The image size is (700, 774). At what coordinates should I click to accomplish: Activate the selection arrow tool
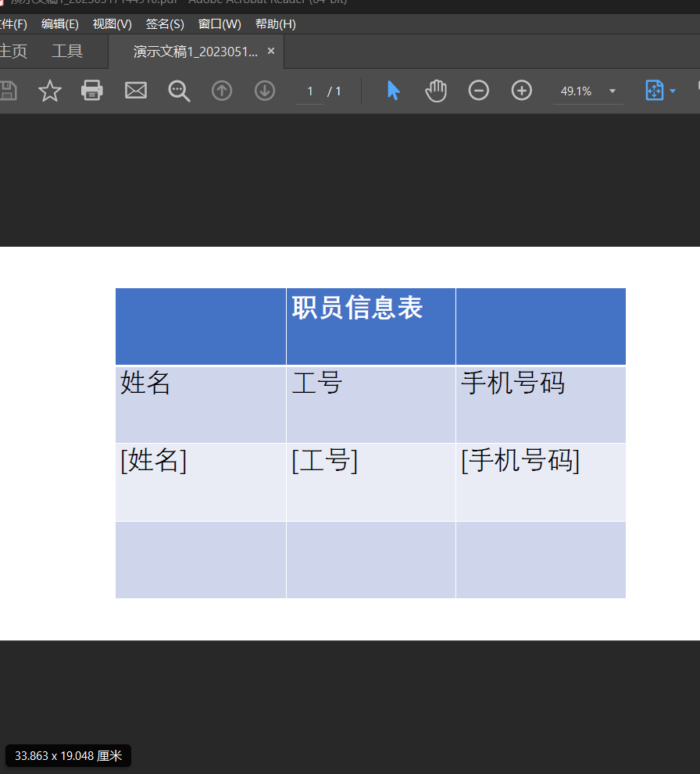pyautogui.click(x=393, y=91)
